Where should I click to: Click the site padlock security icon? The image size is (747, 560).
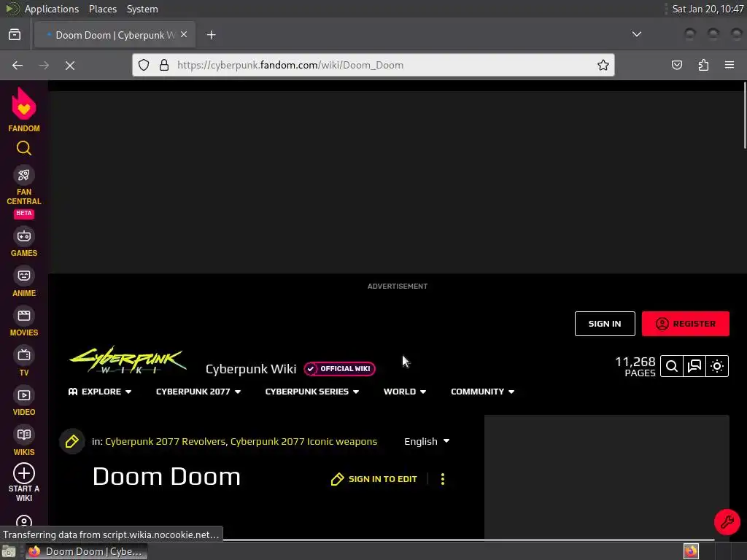(164, 65)
